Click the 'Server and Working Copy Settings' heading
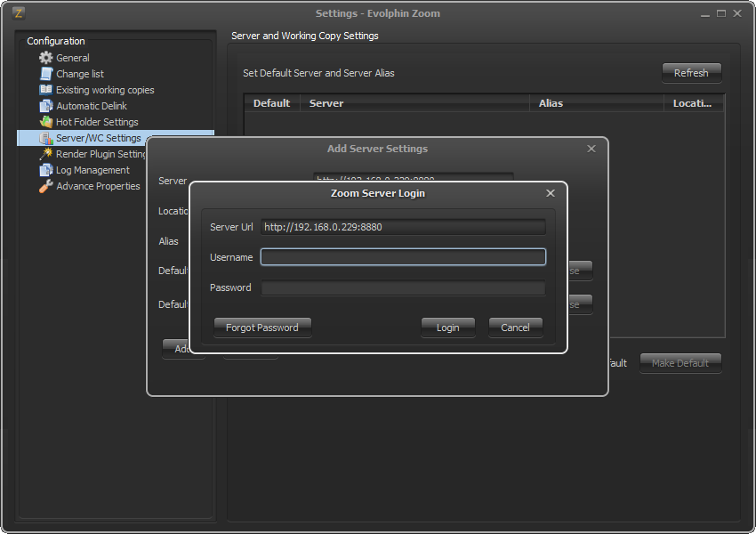 (305, 36)
